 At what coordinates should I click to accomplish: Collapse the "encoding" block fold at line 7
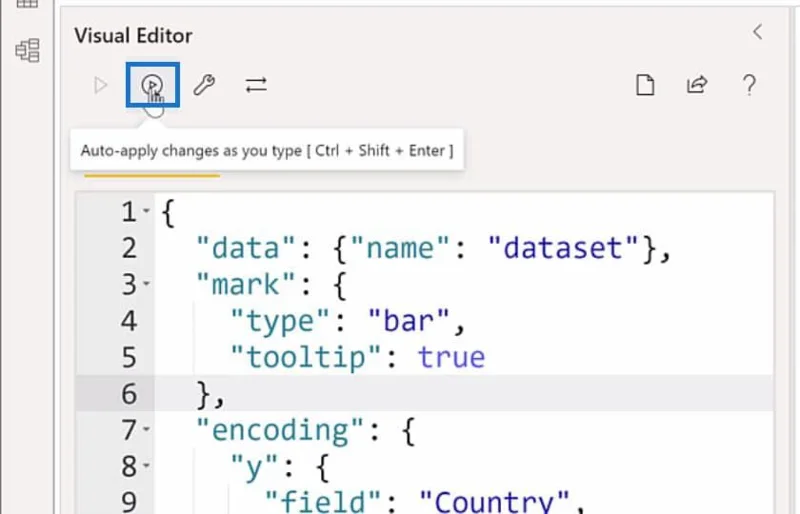pos(146,429)
